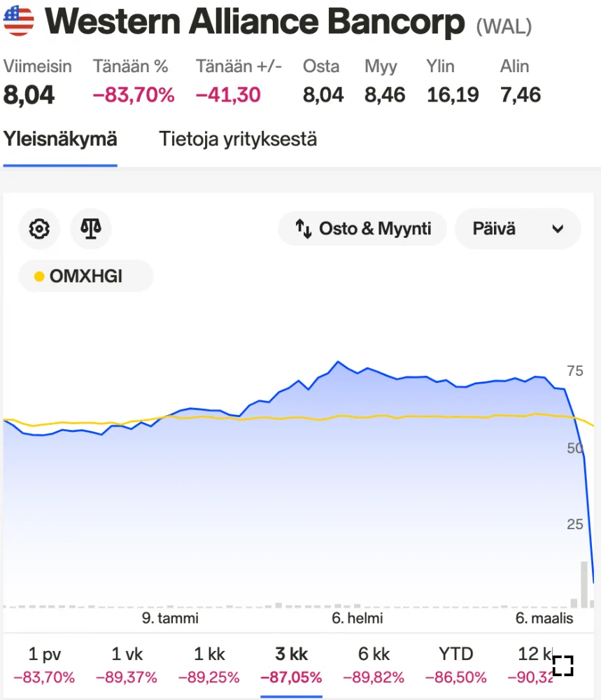Screen dimensions: 601x700
Task: Switch to the Yleisnäkymä tab
Action: (60, 139)
